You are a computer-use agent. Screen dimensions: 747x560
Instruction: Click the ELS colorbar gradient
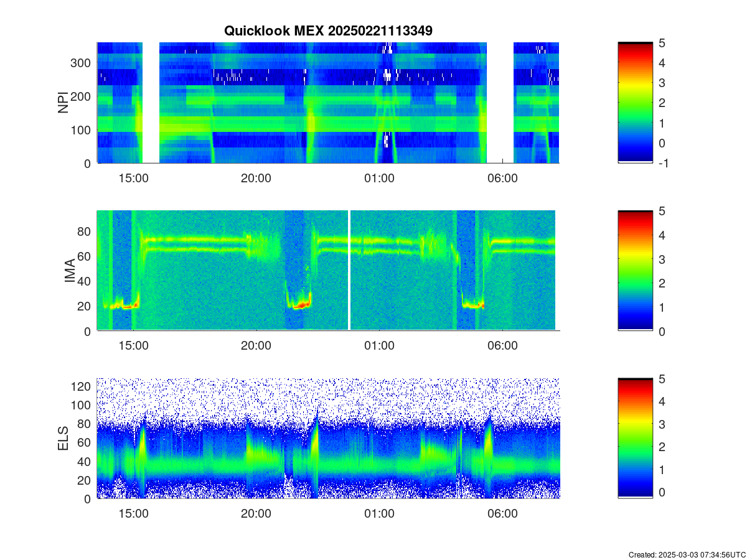point(635,438)
